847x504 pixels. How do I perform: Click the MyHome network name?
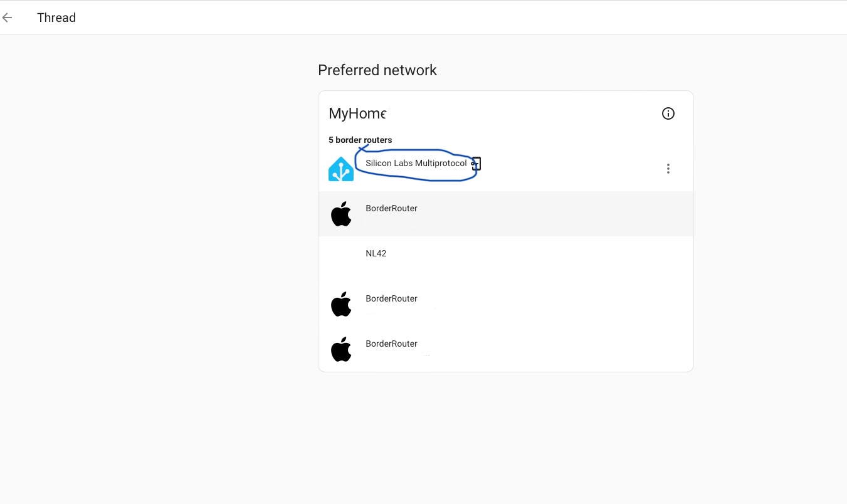point(357,113)
